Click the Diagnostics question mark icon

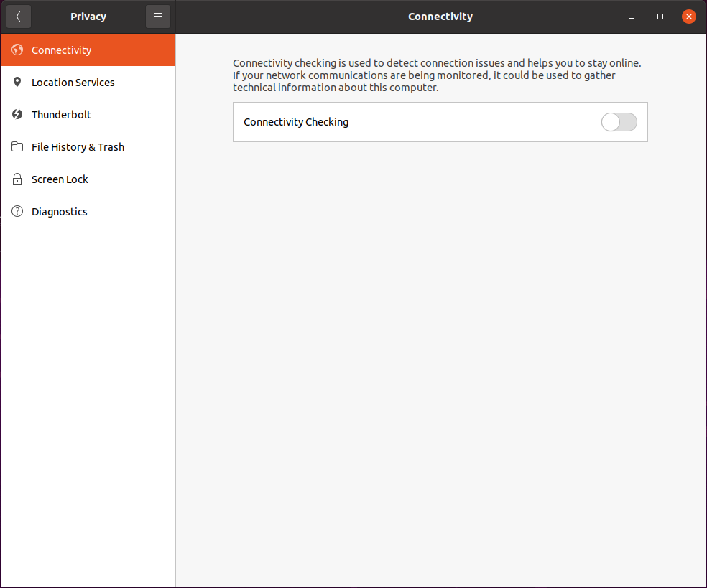click(x=17, y=211)
